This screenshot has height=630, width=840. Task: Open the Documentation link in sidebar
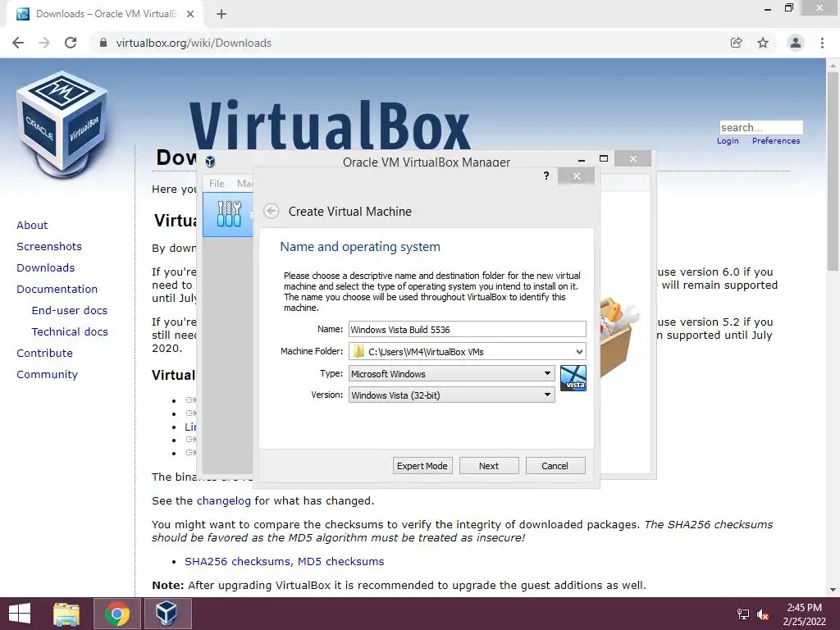[x=57, y=290]
